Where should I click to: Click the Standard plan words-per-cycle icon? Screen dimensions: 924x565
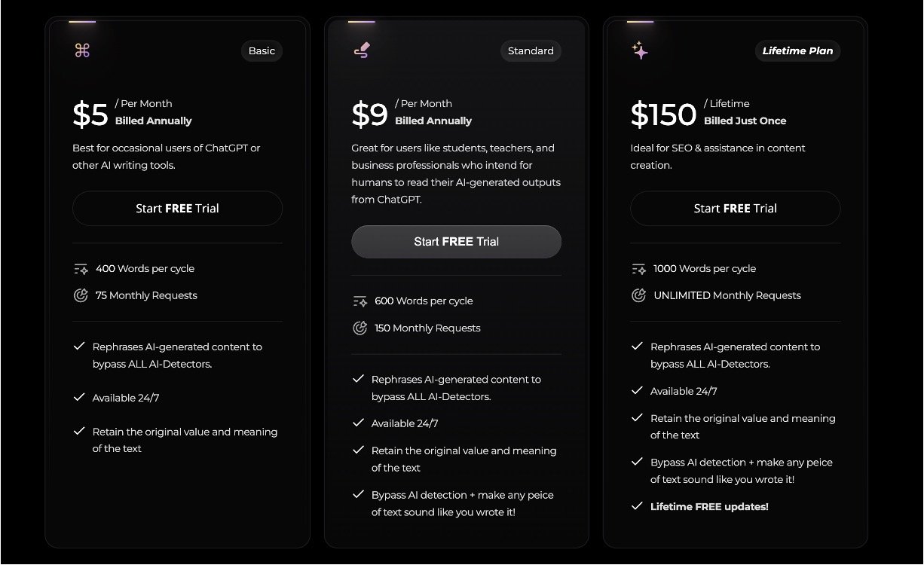[x=360, y=301]
